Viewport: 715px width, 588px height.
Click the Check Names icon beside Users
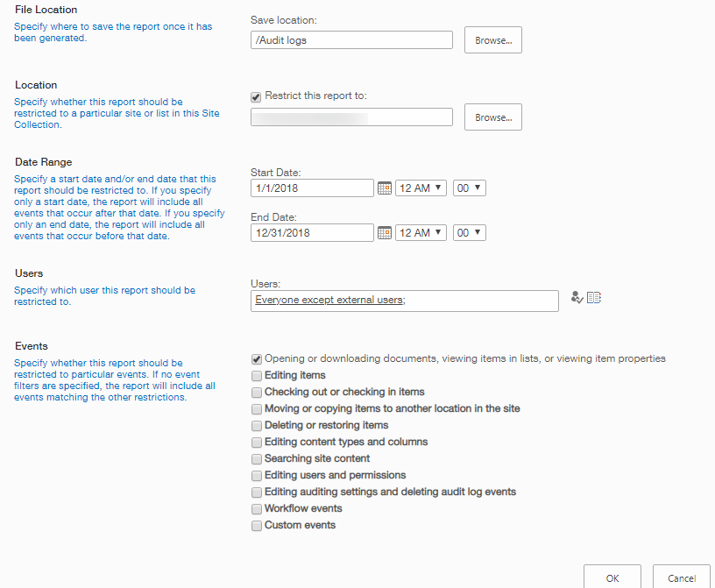point(577,297)
